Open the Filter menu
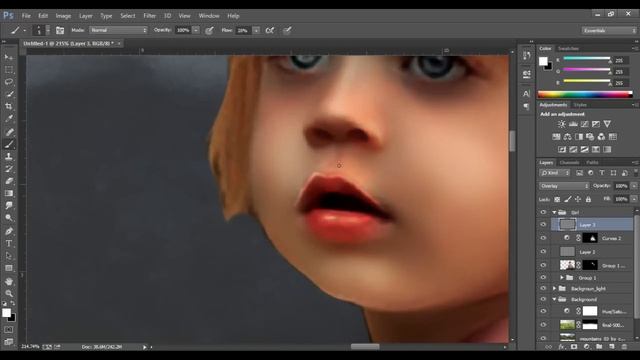 [x=149, y=16]
